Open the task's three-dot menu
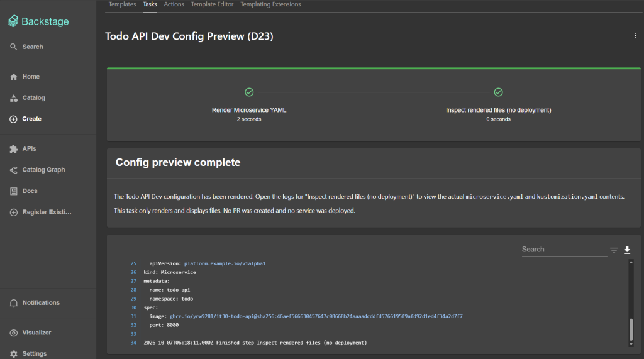This screenshot has height=359, width=644. click(x=635, y=36)
